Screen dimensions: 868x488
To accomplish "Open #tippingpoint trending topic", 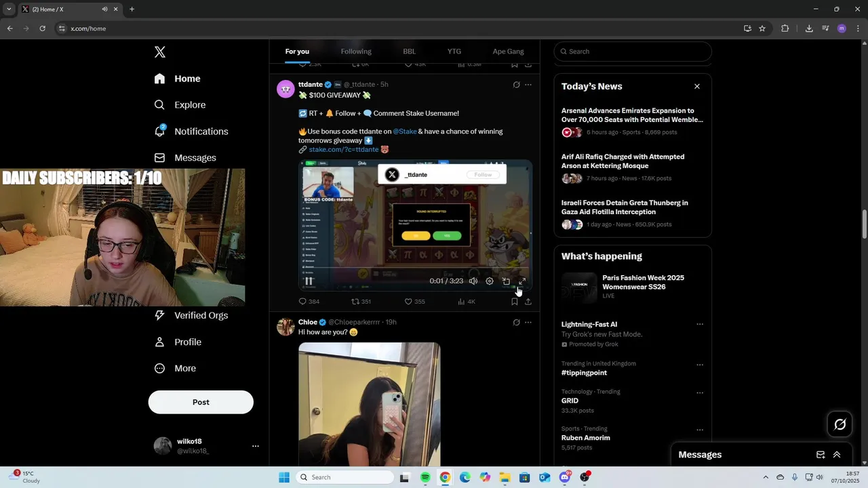I will coord(584,373).
